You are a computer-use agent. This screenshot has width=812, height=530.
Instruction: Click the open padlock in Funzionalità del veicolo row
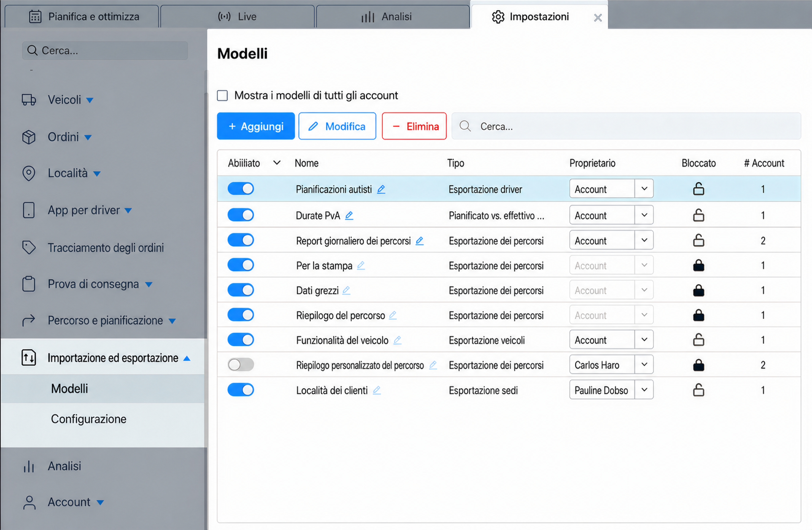pyautogui.click(x=698, y=340)
